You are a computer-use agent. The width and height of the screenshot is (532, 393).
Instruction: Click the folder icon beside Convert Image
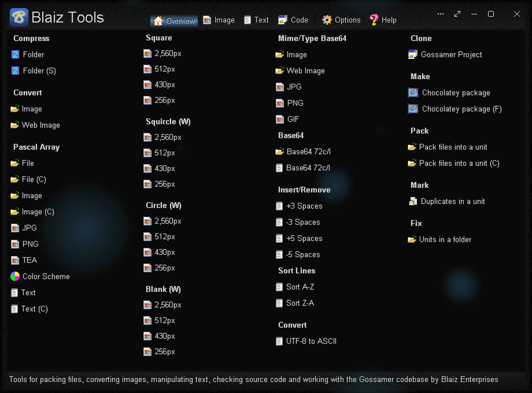pyautogui.click(x=14, y=109)
